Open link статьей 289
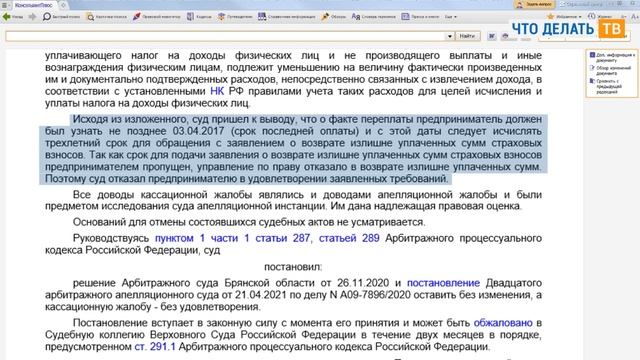 click(349, 238)
